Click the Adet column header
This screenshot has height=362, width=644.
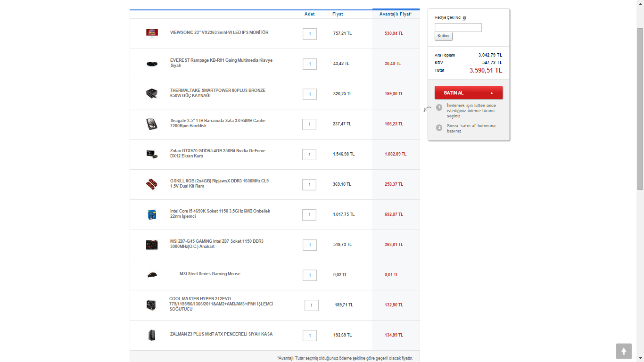(x=310, y=14)
